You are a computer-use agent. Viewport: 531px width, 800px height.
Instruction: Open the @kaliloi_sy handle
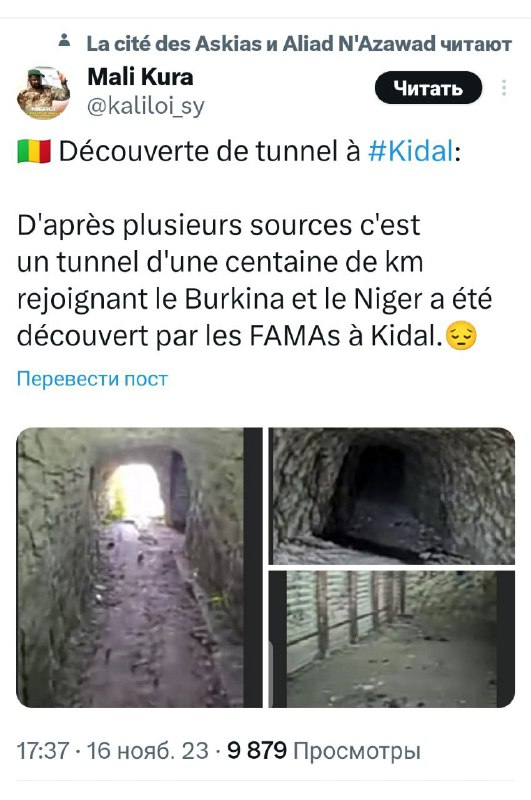(146, 107)
